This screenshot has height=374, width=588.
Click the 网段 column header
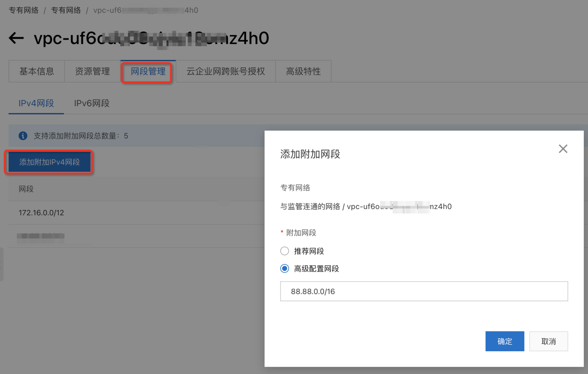point(26,189)
